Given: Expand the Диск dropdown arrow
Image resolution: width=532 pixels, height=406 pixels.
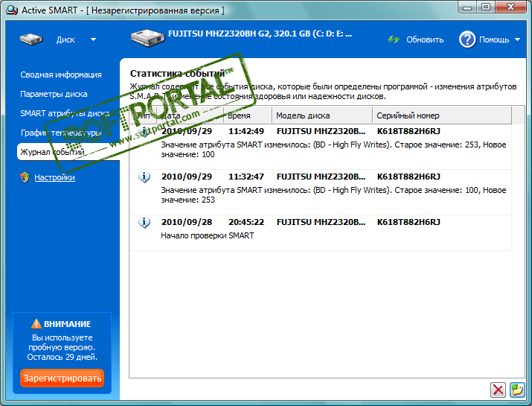Looking at the screenshot, I should (93, 39).
